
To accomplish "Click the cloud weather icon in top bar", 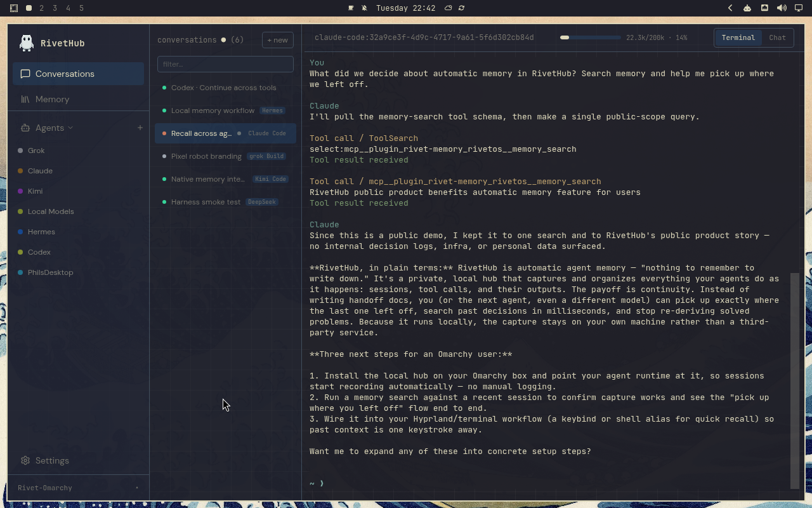I will pyautogui.click(x=448, y=8).
